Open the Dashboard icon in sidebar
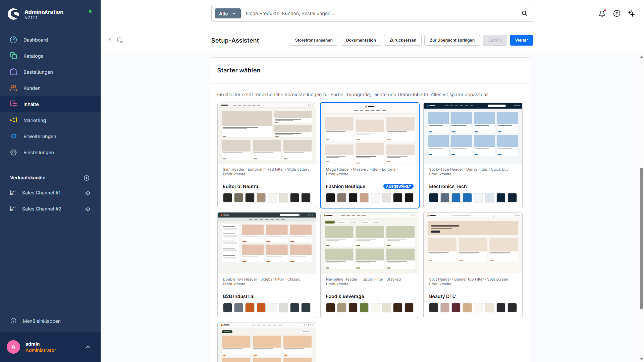The height and width of the screenshot is (362, 644). click(13, 40)
